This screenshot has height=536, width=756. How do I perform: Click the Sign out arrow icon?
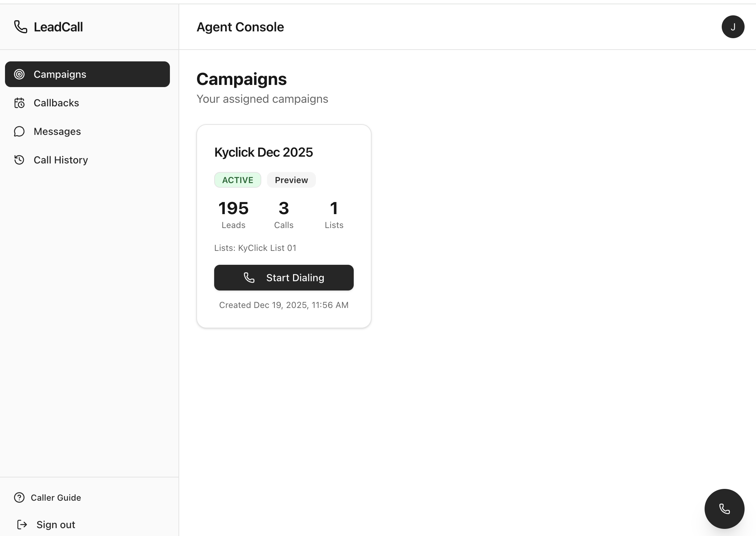22,525
